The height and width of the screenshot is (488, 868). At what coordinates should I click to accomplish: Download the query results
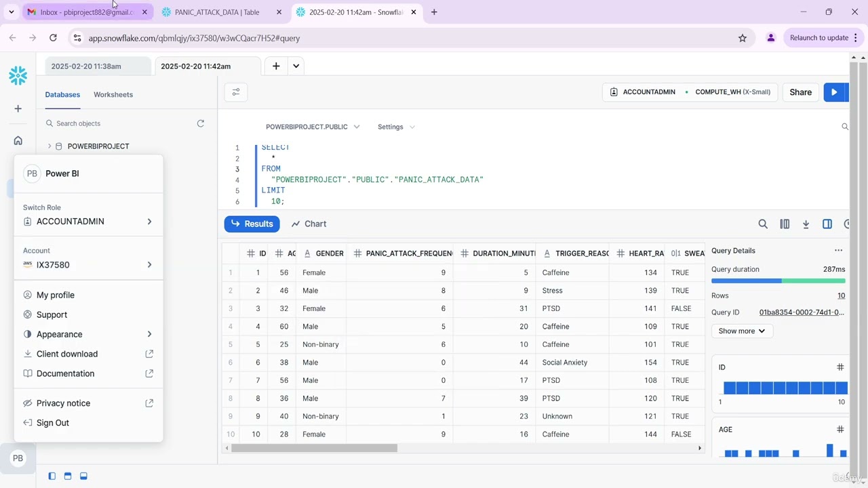(806, 224)
